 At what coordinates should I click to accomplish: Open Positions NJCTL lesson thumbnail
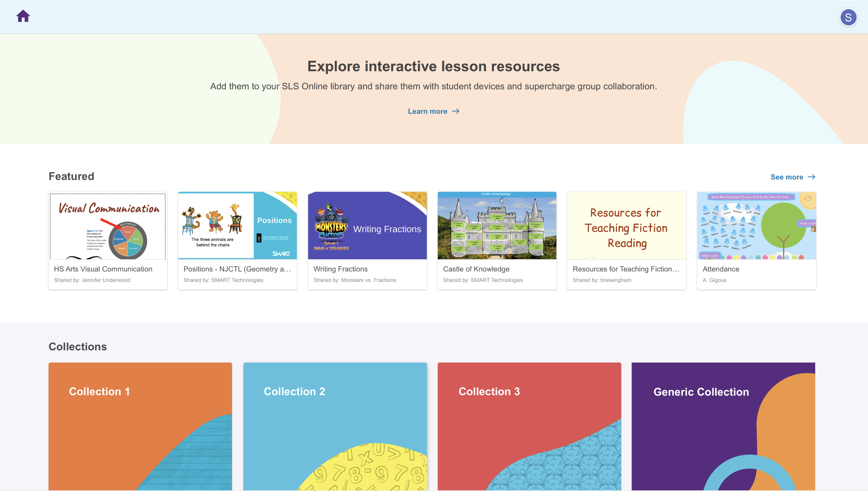(237, 226)
